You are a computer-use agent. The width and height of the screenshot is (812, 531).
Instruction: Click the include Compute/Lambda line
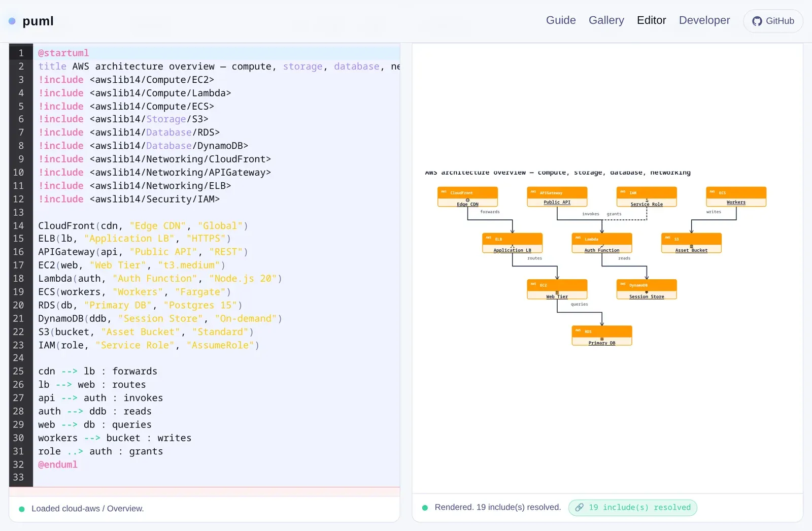tap(216, 93)
